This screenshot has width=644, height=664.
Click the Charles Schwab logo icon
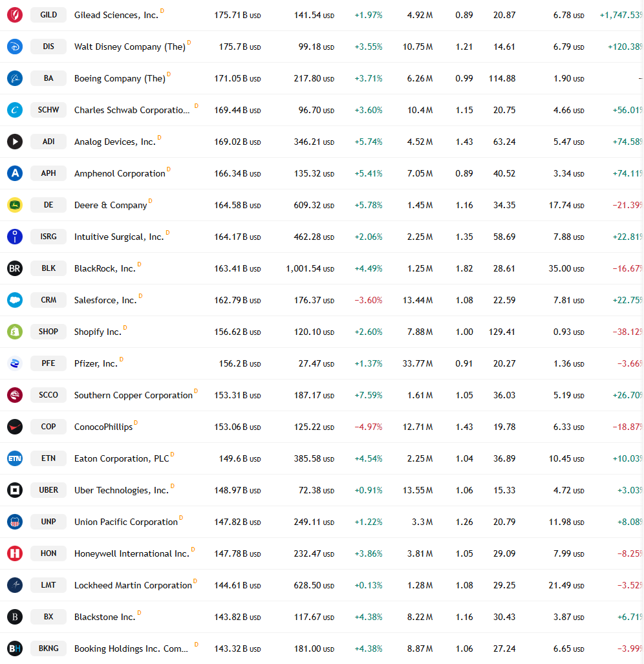[x=15, y=110]
